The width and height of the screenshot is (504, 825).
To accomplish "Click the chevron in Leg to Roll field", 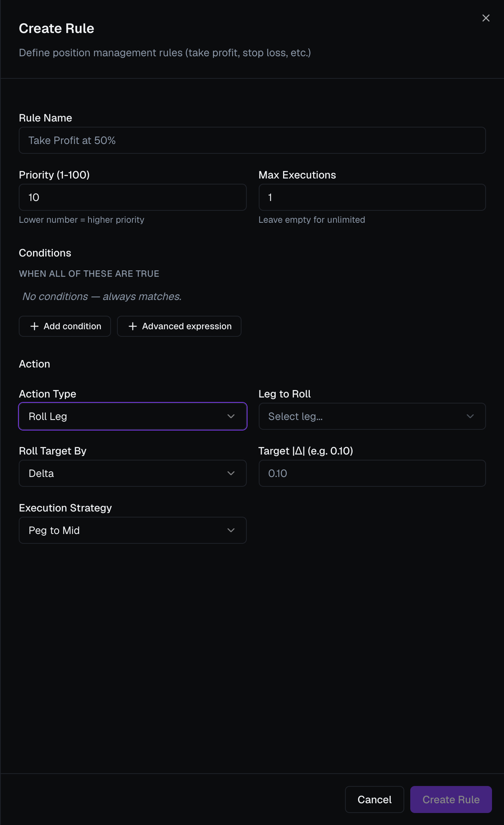I will coord(470,416).
